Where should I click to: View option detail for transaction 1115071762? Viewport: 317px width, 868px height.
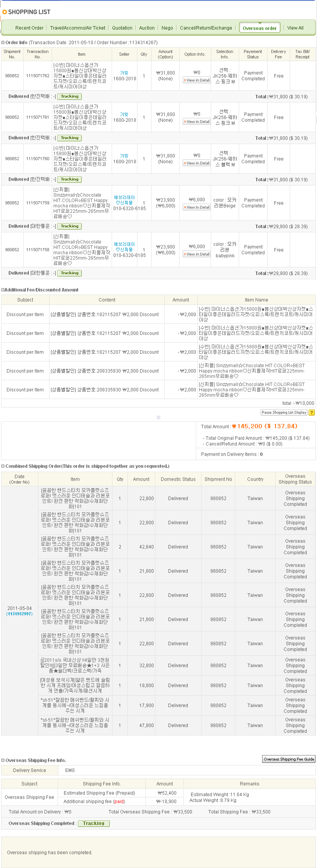click(197, 80)
